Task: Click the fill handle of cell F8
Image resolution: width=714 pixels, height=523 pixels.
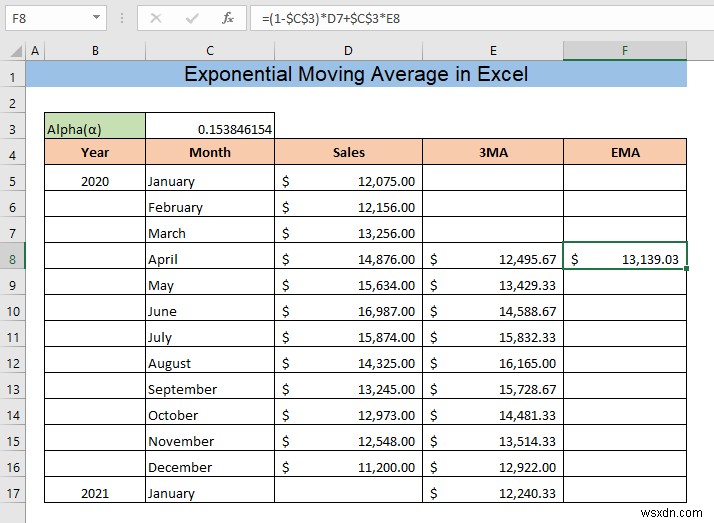Action: (x=686, y=269)
